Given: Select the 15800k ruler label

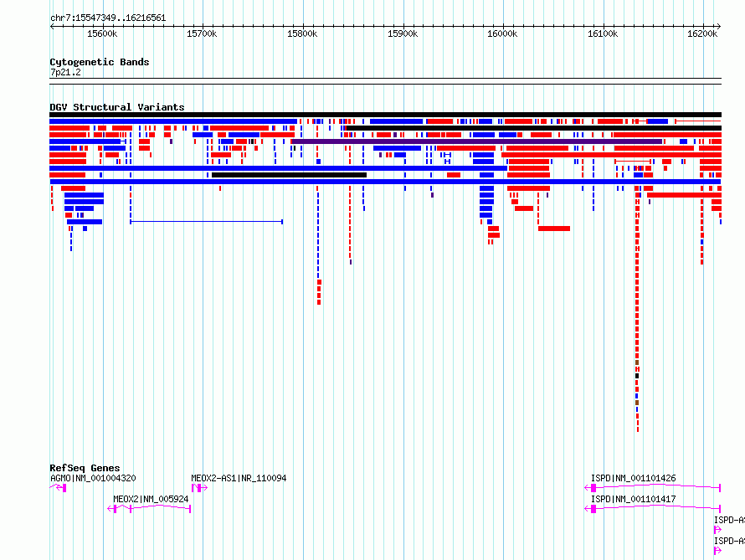Looking at the screenshot, I should click(x=302, y=33).
